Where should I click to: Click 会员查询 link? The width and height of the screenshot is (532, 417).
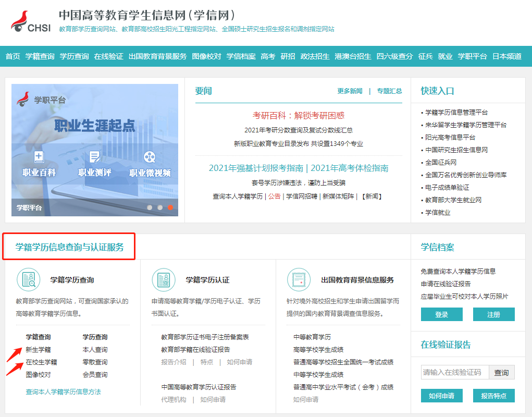[95, 375]
